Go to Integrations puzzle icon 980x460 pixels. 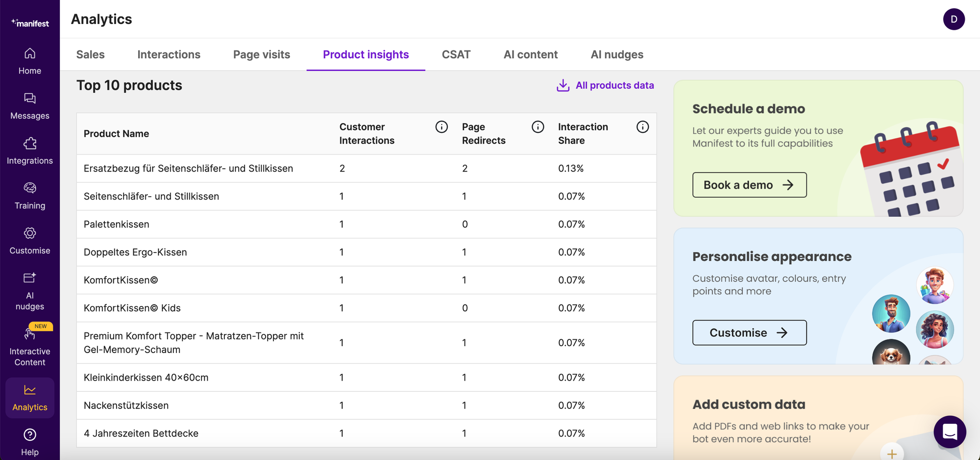[30, 143]
